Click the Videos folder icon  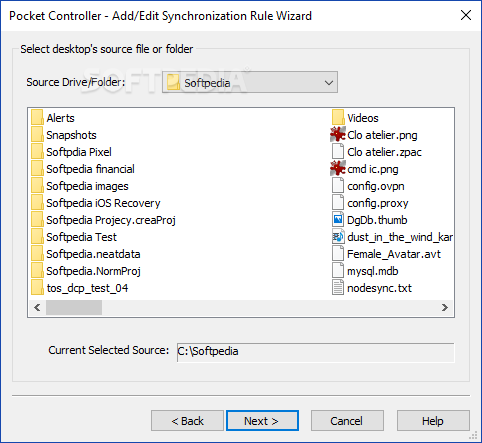[x=338, y=118]
